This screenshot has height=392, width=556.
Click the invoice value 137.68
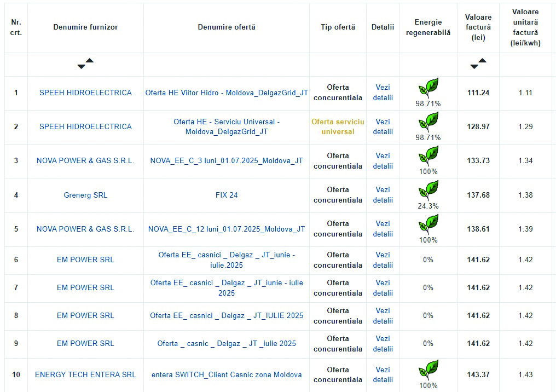click(478, 195)
